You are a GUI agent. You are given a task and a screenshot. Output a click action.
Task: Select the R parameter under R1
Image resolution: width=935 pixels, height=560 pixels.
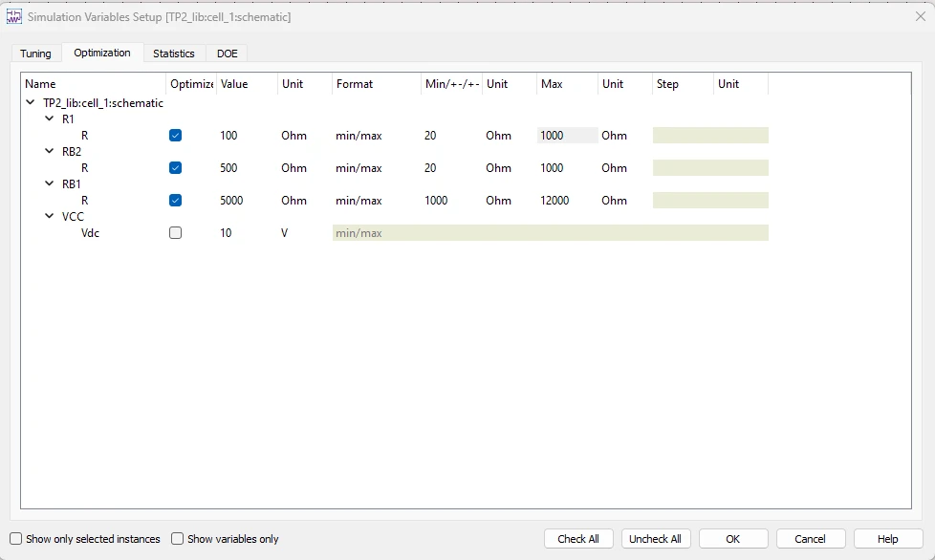tap(85, 136)
